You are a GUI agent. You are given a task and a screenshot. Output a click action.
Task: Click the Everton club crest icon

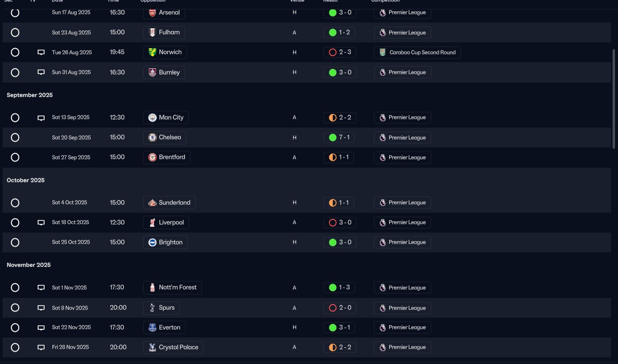click(153, 328)
